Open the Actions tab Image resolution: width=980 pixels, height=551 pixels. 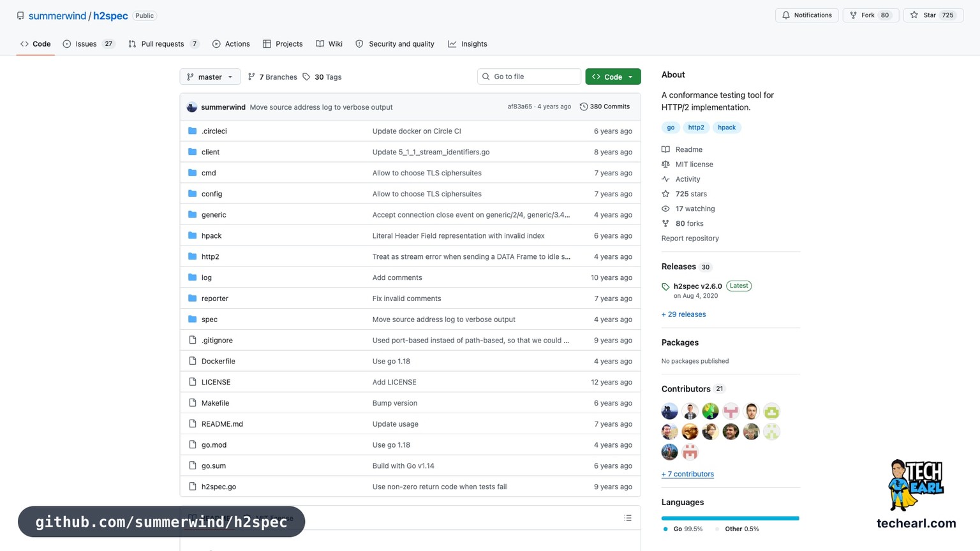(x=231, y=44)
